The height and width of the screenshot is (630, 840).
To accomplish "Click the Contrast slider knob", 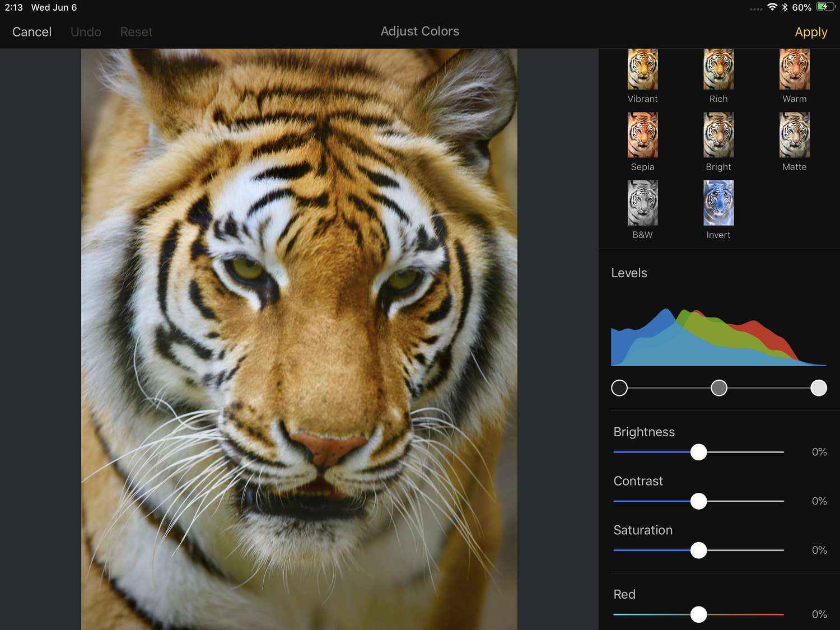I will (698, 501).
